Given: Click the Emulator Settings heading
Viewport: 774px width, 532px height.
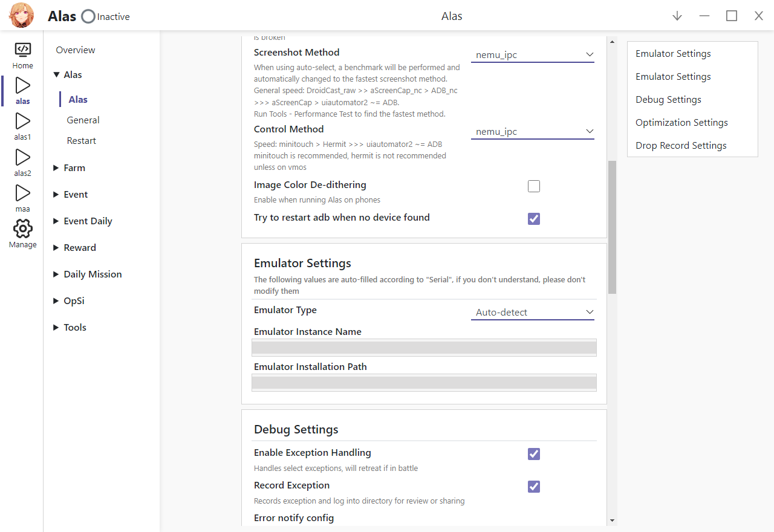Looking at the screenshot, I should pyautogui.click(x=302, y=264).
